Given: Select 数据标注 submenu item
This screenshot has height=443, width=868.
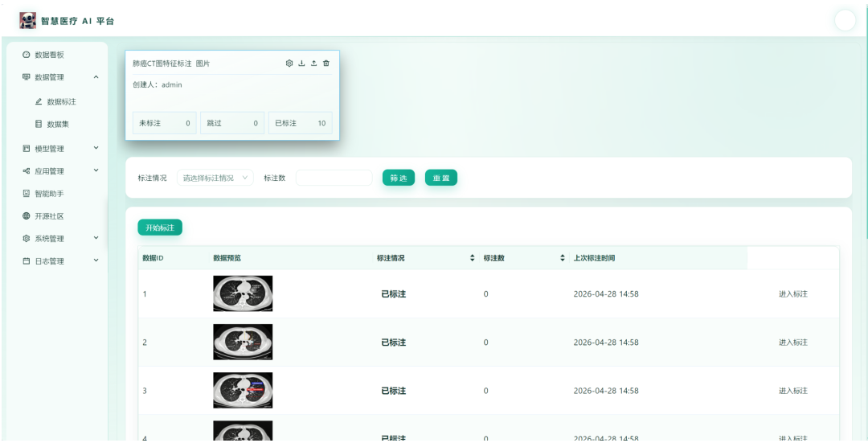Looking at the screenshot, I should 55,102.
